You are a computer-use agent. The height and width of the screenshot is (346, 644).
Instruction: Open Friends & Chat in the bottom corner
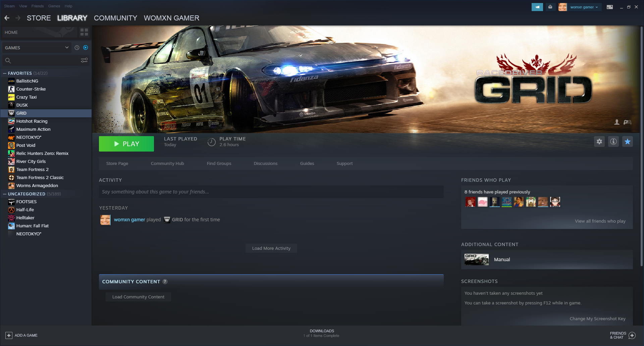click(622, 335)
